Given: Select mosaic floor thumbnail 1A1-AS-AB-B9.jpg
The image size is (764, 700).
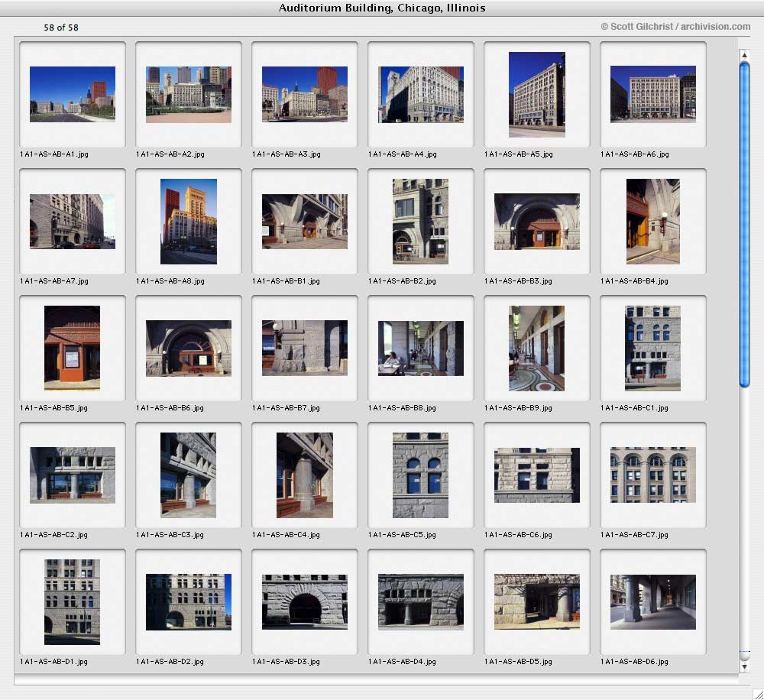Looking at the screenshot, I should point(537,348).
